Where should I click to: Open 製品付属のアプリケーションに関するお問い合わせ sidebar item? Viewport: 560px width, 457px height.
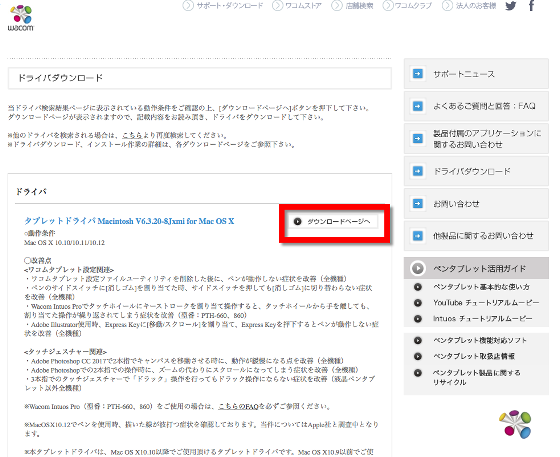coord(476,139)
